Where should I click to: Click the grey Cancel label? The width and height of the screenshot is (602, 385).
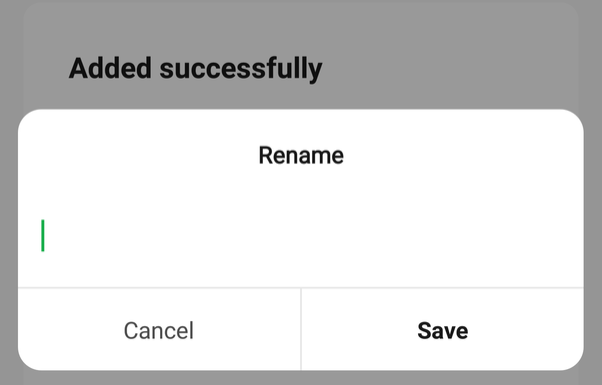coord(159,330)
